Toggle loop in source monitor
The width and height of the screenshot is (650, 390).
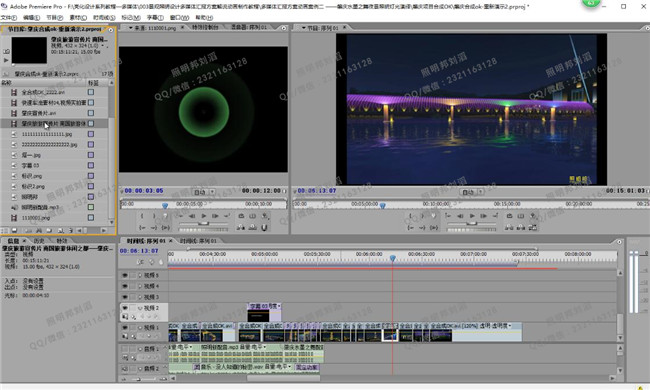241,216
